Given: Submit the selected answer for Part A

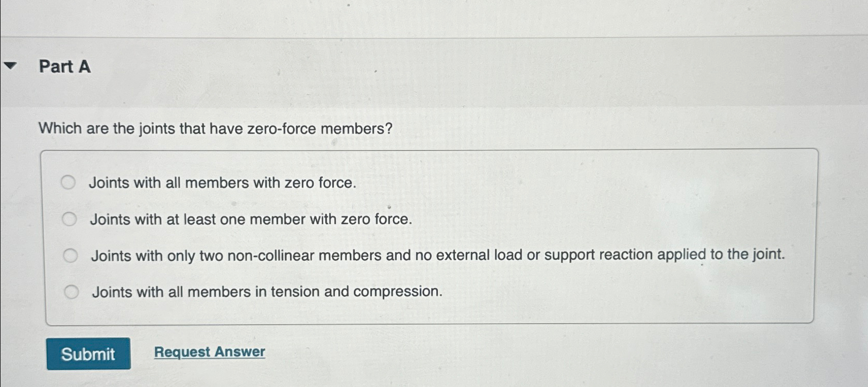Looking at the screenshot, I should pos(88,354).
